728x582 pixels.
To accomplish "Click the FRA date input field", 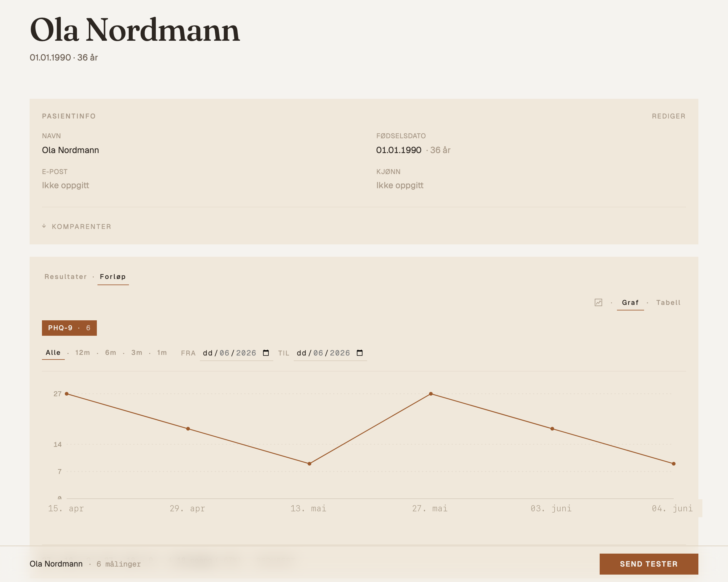I will (236, 353).
